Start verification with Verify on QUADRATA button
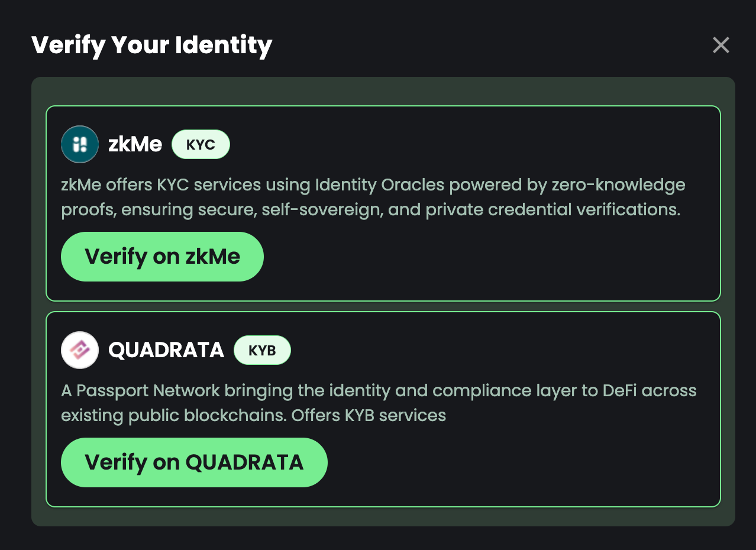Viewport: 756px width, 550px height. pos(194,462)
